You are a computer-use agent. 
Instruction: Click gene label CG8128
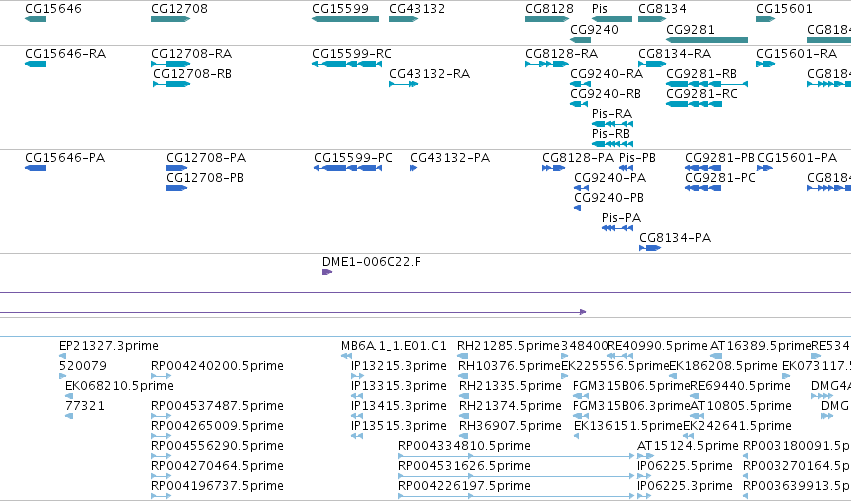pyautogui.click(x=549, y=9)
